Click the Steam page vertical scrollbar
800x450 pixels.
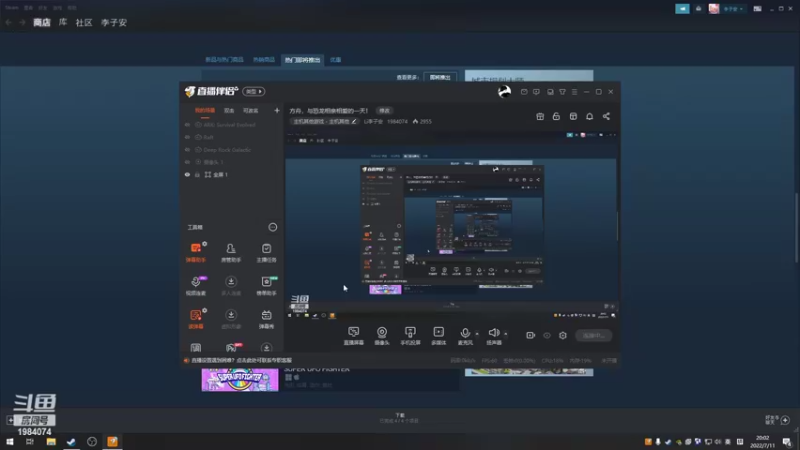(796, 227)
